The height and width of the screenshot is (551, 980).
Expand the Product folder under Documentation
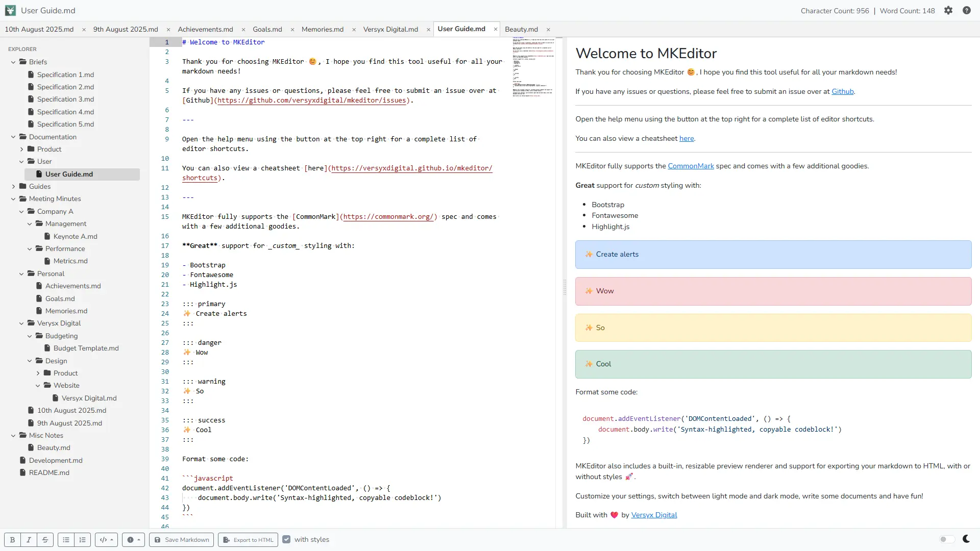pyautogui.click(x=21, y=149)
